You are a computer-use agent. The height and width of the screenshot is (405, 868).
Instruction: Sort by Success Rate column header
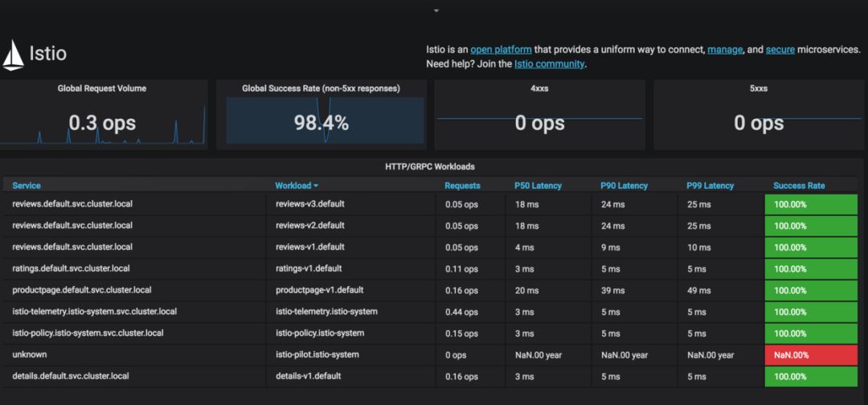click(799, 186)
